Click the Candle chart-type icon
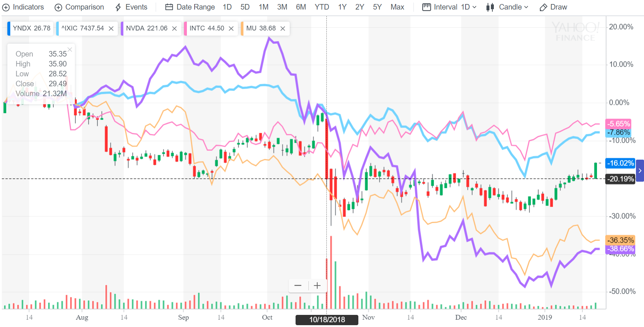 [x=490, y=7]
